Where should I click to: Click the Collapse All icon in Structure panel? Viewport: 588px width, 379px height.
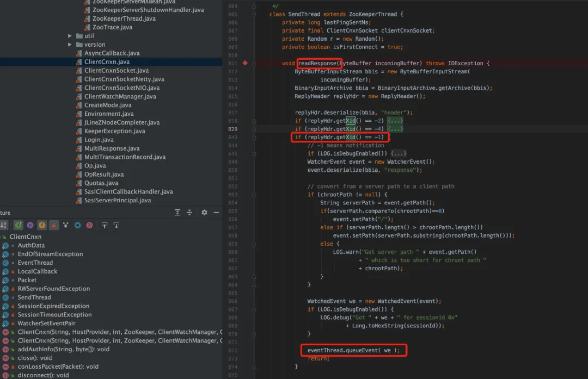click(x=189, y=213)
